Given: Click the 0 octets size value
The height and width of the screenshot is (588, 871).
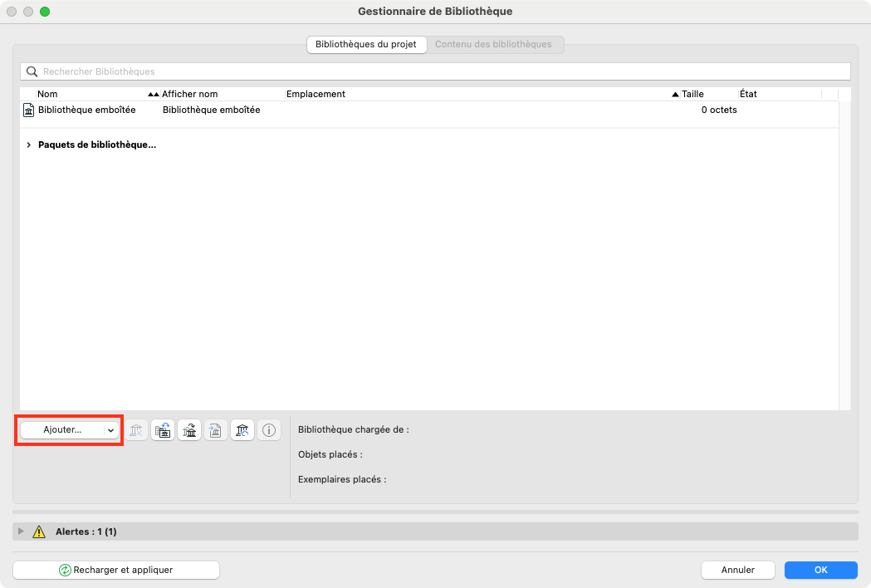Looking at the screenshot, I should point(719,110).
